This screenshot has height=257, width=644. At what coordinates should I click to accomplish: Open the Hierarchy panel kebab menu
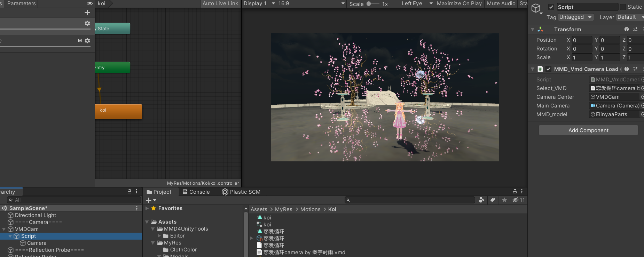[136, 192]
